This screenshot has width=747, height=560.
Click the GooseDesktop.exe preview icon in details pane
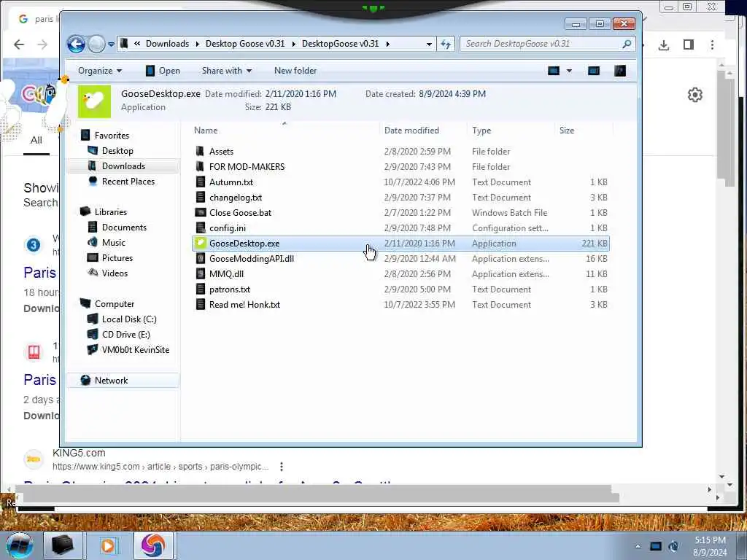[94, 101]
